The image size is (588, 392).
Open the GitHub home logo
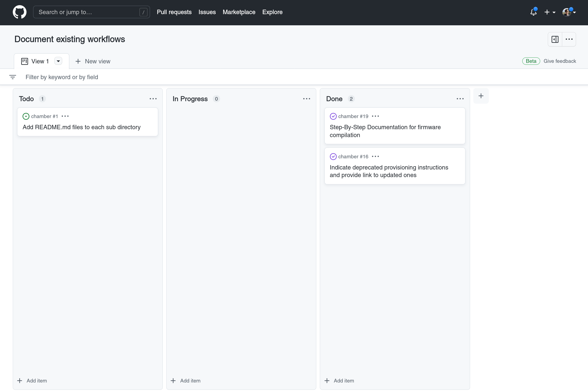pos(20,12)
